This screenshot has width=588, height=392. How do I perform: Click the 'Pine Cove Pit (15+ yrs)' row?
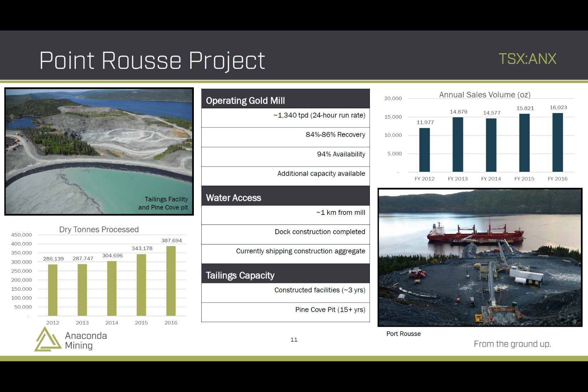click(285, 312)
